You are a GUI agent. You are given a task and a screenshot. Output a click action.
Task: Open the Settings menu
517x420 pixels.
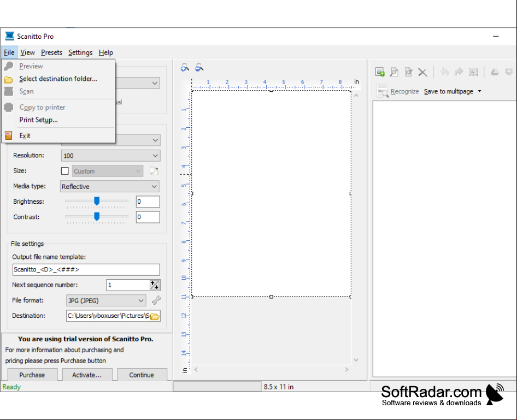80,52
